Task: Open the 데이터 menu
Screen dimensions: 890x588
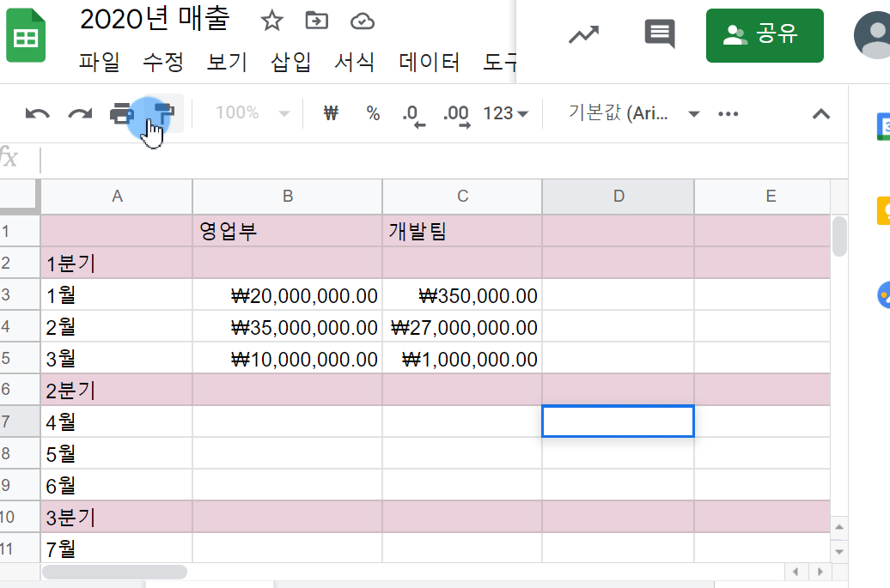Action: (430, 61)
